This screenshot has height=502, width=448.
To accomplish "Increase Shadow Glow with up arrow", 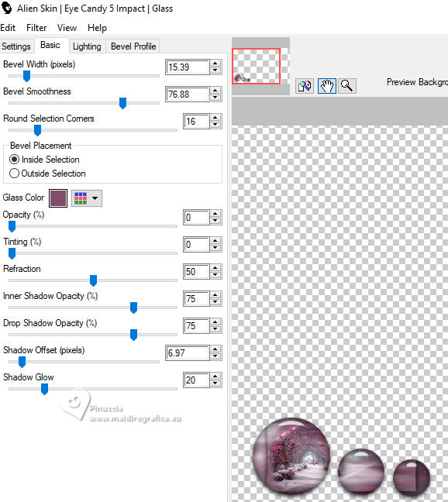I will [x=215, y=376].
